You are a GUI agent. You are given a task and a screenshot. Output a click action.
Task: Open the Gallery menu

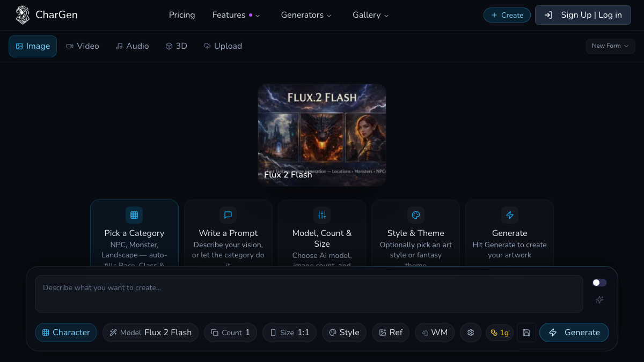pyautogui.click(x=370, y=15)
